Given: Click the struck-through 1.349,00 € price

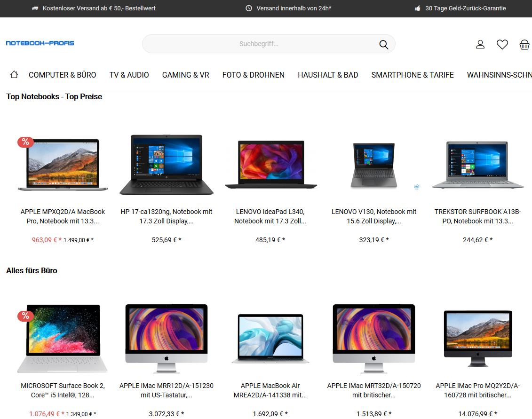Looking at the screenshot, I should pyautogui.click(x=81, y=414).
